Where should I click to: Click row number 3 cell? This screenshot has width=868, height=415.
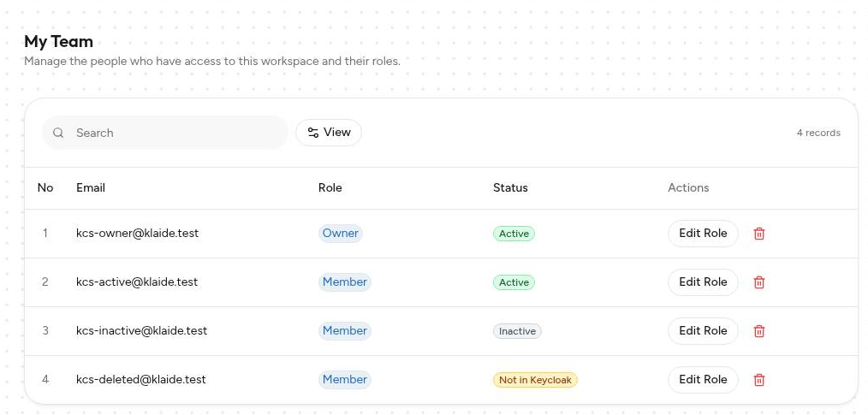[45, 331]
